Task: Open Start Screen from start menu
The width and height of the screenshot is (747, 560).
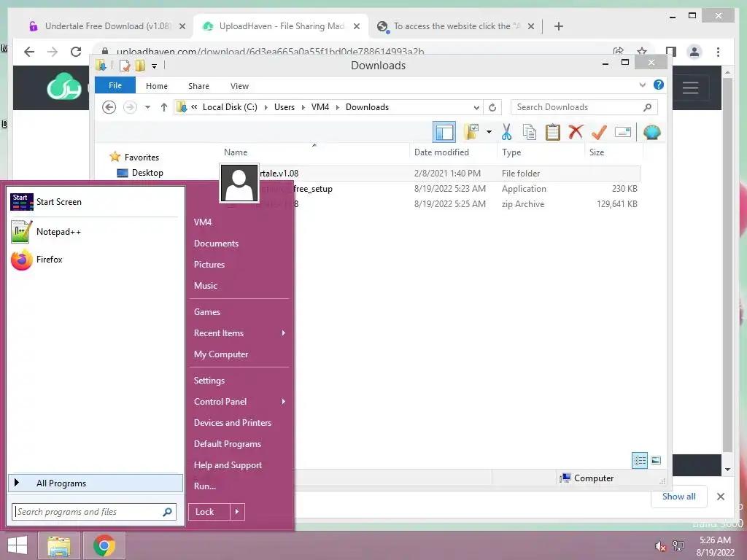Action: pos(94,202)
